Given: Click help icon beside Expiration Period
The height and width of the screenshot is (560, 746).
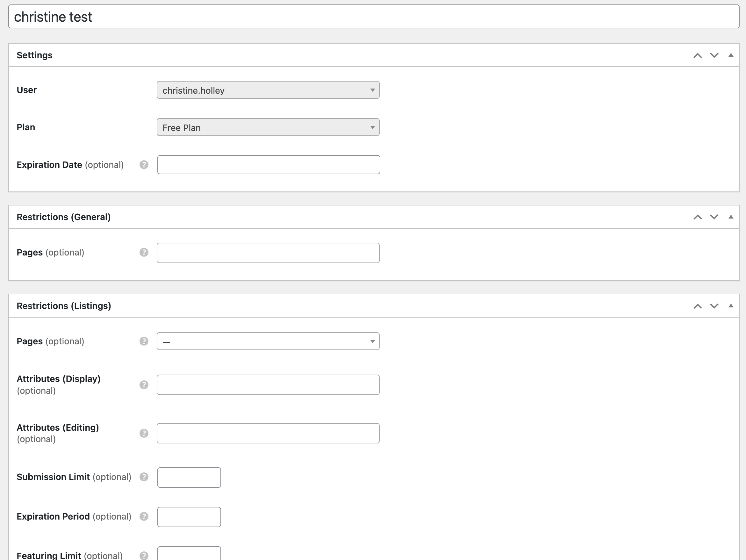Looking at the screenshot, I should click(x=144, y=516).
